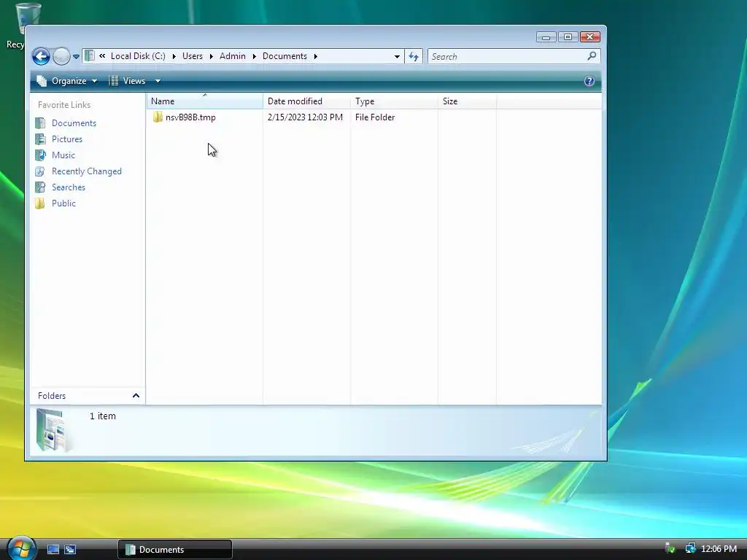Click the 12:06 PM clock
Image resolution: width=747 pixels, height=560 pixels.
719,548
